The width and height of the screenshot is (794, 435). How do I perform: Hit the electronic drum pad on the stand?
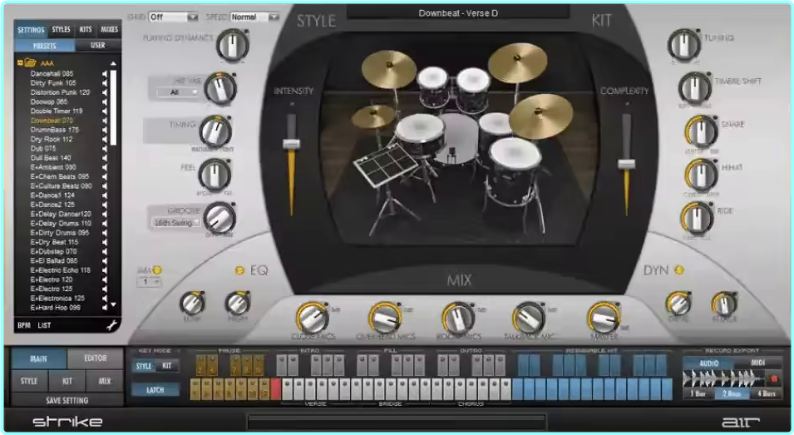click(385, 166)
